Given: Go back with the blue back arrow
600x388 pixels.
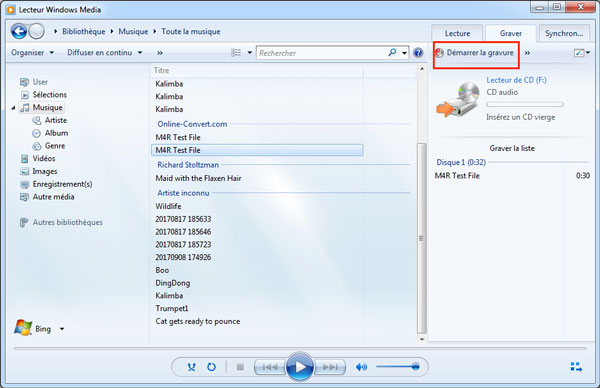Looking at the screenshot, I should click(x=18, y=31).
